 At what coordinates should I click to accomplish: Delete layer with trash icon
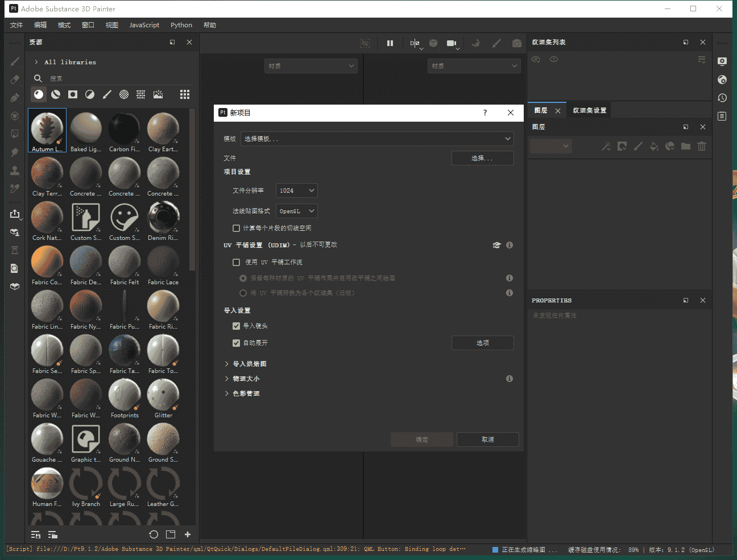pyautogui.click(x=702, y=146)
